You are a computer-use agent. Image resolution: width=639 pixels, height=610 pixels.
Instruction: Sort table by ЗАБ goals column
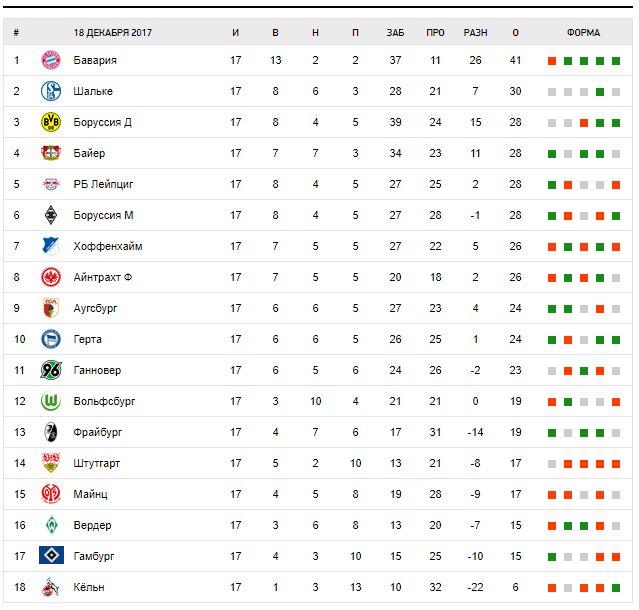[395, 33]
